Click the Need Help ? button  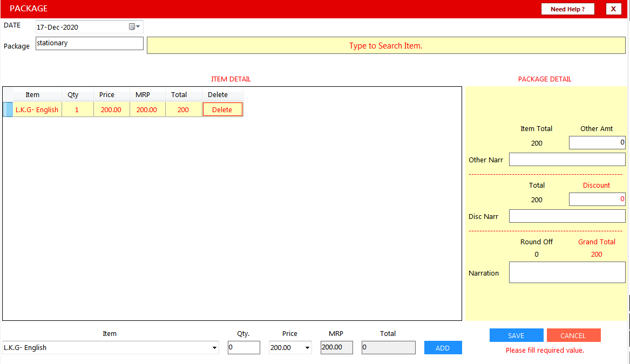point(568,9)
